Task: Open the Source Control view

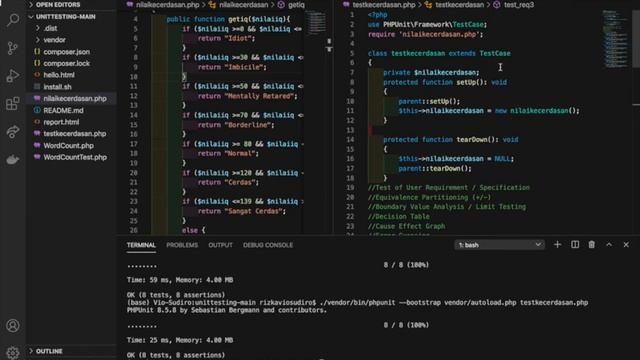Action: pyautogui.click(x=13, y=48)
